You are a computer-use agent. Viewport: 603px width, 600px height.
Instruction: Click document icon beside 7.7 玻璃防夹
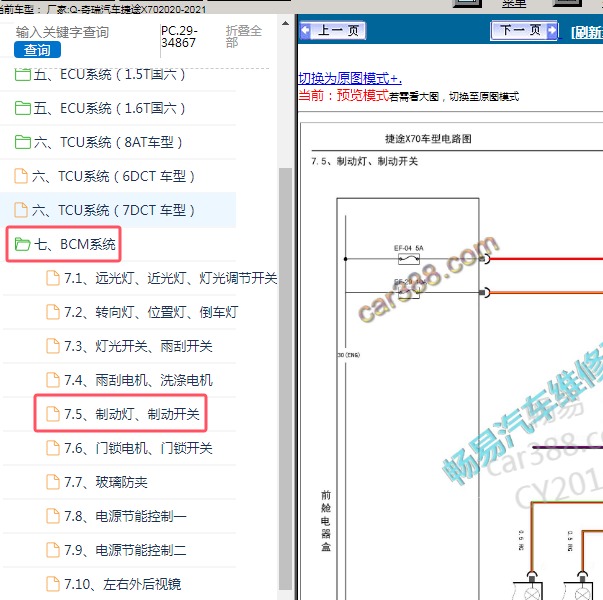[53, 482]
